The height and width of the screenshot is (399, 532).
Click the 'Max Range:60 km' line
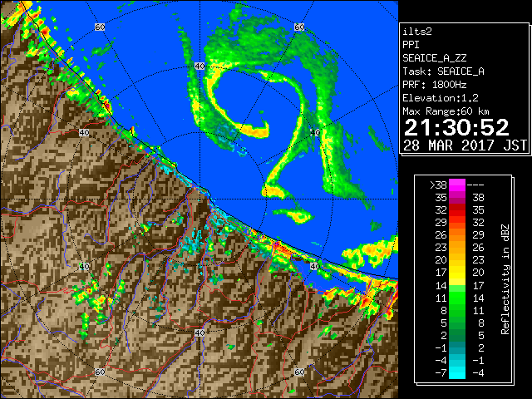pyautogui.click(x=446, y=111)
